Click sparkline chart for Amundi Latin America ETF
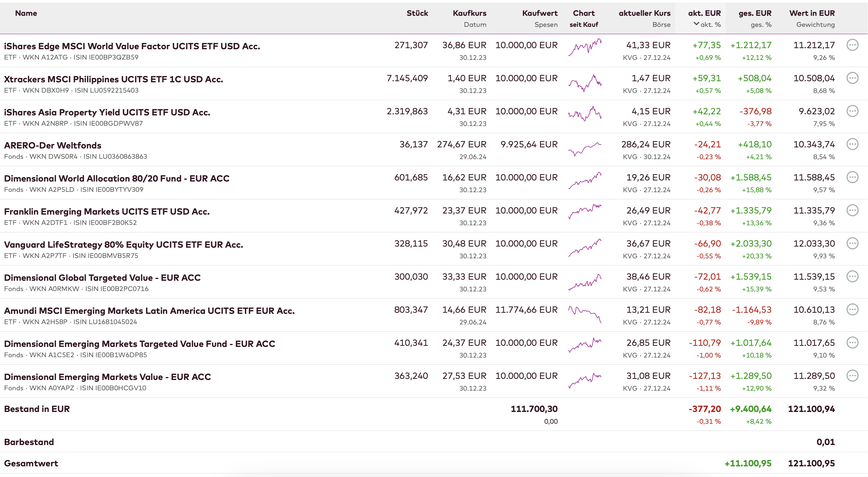The width and height of the screenshot is (868, 477). [585, 314]
